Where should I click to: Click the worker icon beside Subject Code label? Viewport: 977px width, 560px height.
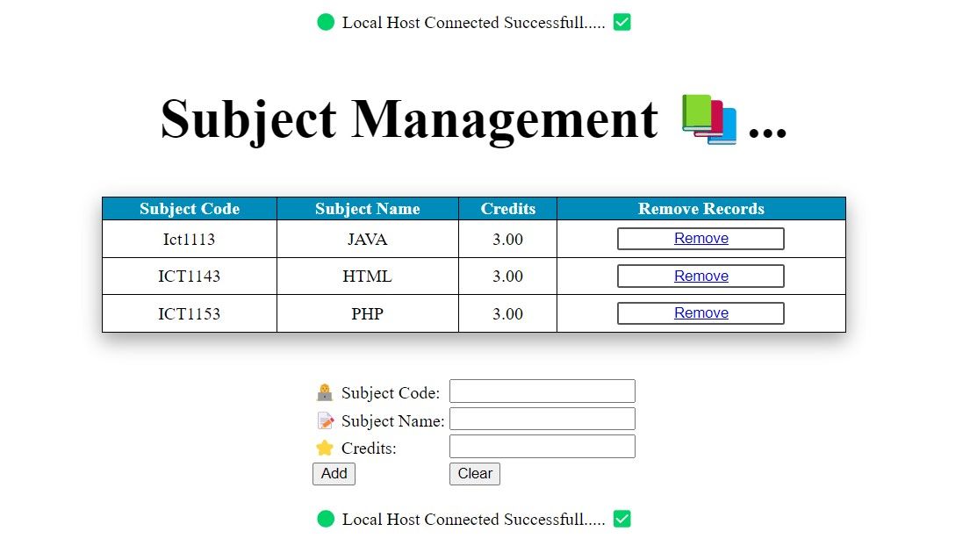pyautogui.click(x=324, y=391)
